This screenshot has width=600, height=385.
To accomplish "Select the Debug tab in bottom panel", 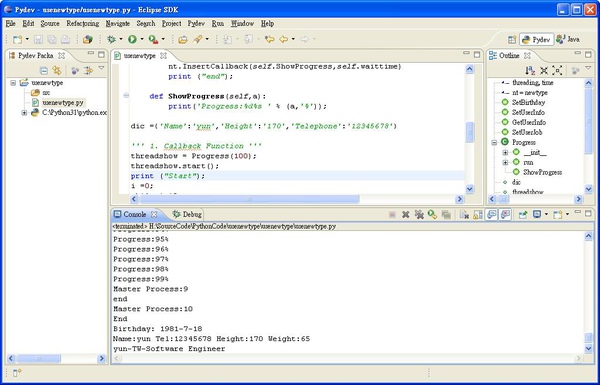I will pyautogui.click(x=187, y=214).
